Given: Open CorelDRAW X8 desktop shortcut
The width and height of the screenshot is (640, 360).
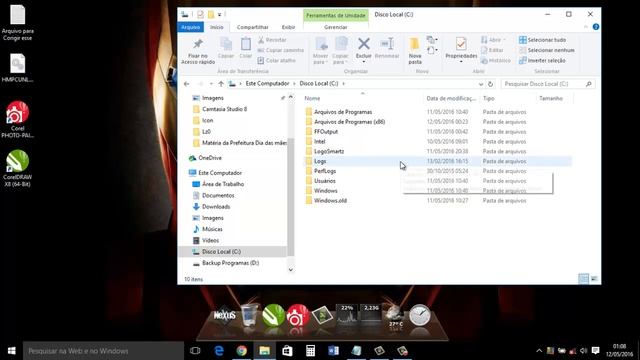Looking at the screenshot, I should point(18,168).
